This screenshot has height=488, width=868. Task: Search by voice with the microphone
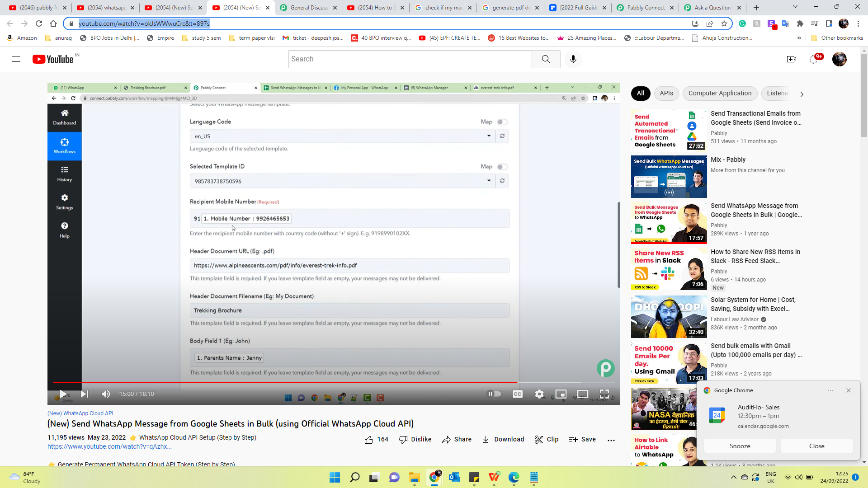tap(573, 59)
